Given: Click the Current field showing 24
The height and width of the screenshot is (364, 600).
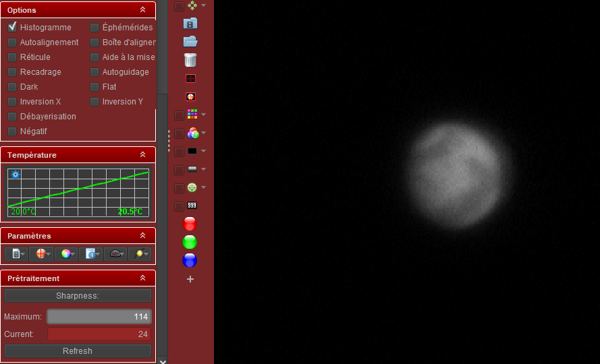Looking at the screenshot, I should click(x=99, y=334).
